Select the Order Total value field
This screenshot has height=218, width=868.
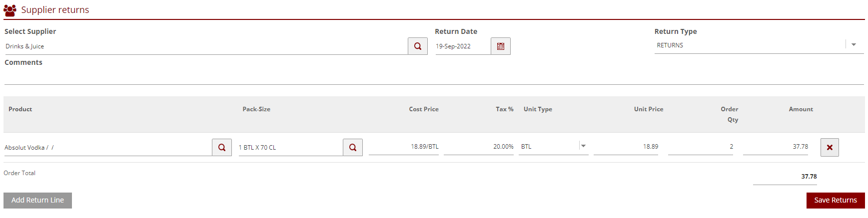tap(785, 177)
